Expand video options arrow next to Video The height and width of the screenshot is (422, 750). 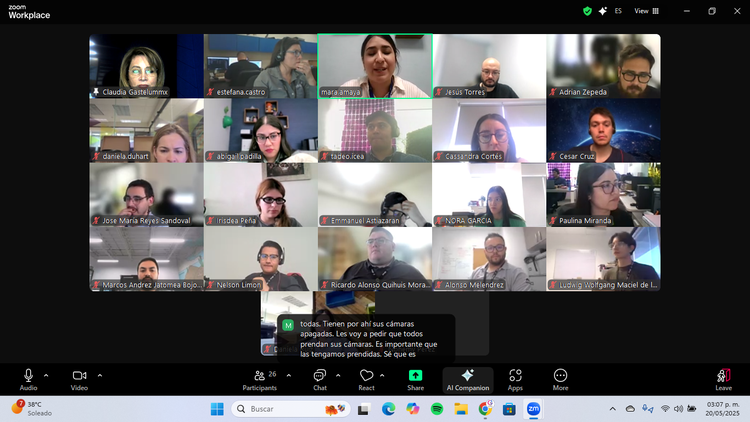pos(99,375)
